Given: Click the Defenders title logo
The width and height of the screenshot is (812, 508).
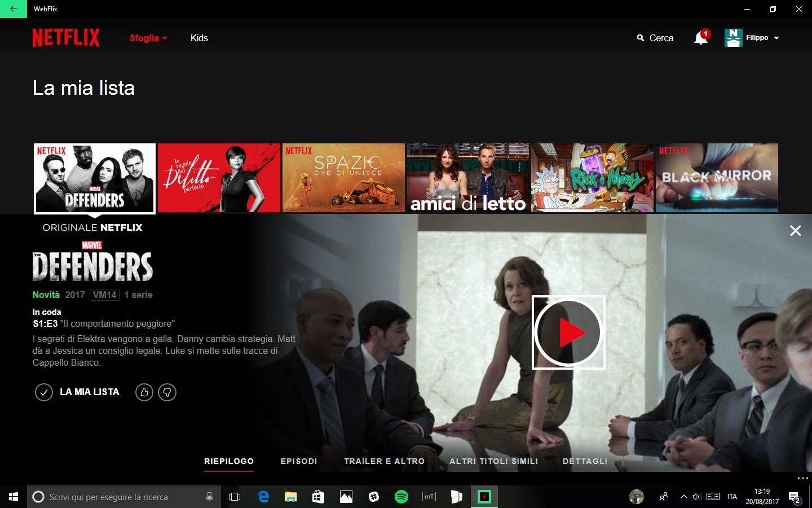Looking at the screenshot, I should click(92, 261).
